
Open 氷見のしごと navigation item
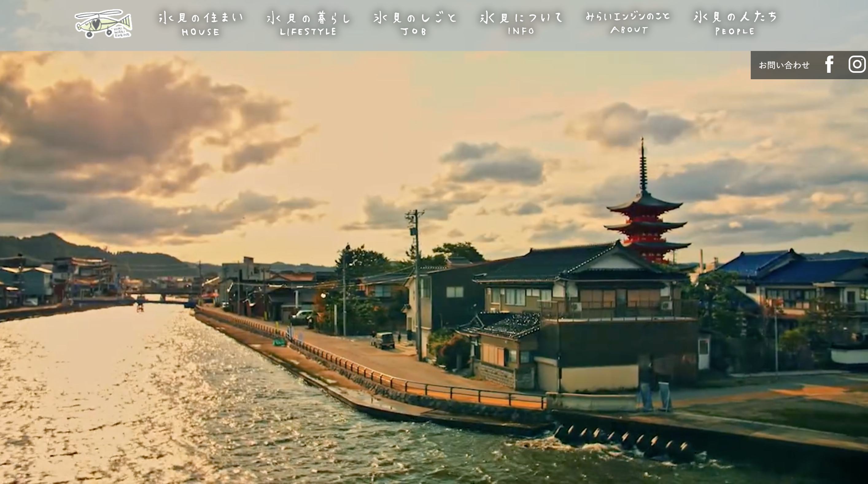point(415,18)
